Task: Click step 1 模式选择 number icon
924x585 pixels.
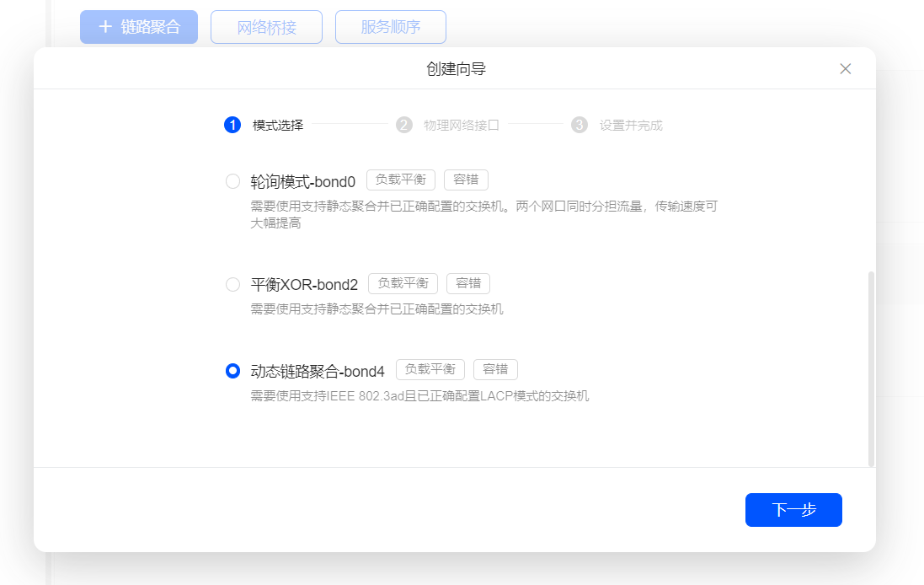Action: (x=232, y=125)
